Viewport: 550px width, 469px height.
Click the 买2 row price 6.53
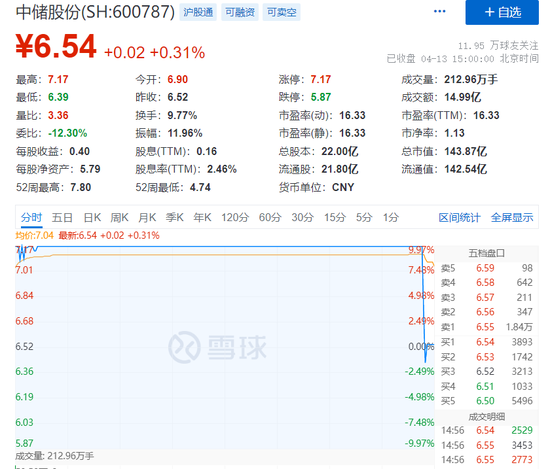click(485, 357)
